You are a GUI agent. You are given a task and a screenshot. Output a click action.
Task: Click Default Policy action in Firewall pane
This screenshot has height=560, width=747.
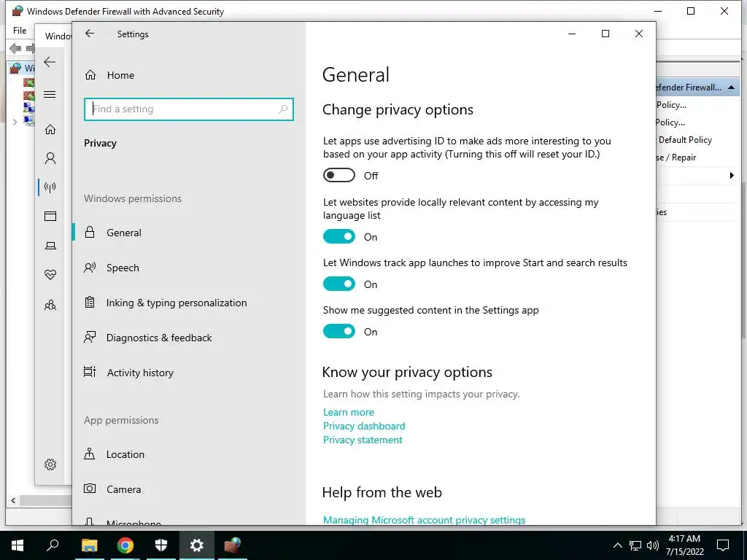tap(684, 140)
